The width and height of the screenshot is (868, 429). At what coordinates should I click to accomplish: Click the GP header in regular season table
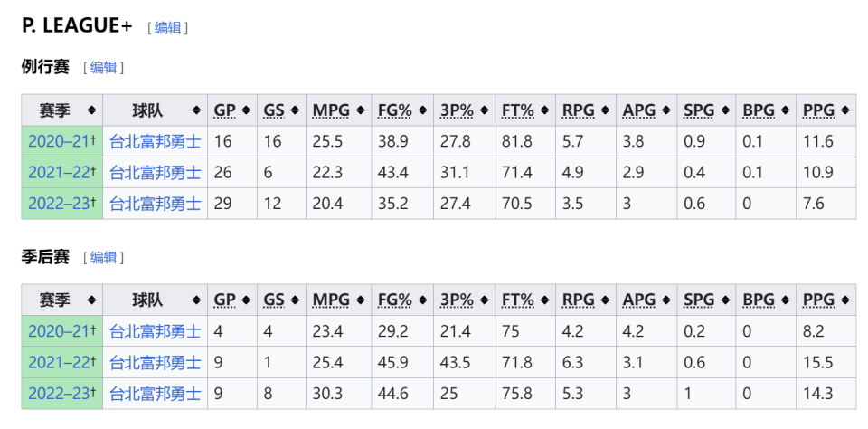tap(224, 110)
